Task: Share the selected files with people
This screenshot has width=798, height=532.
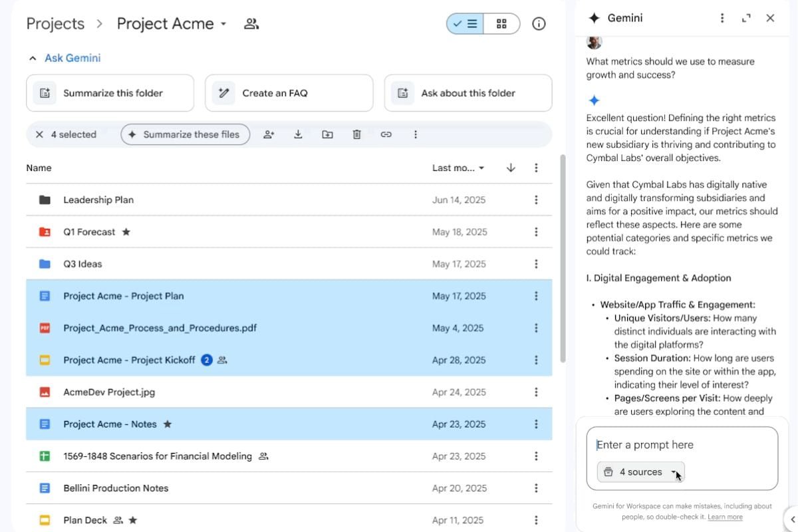Action: [269, 134]
